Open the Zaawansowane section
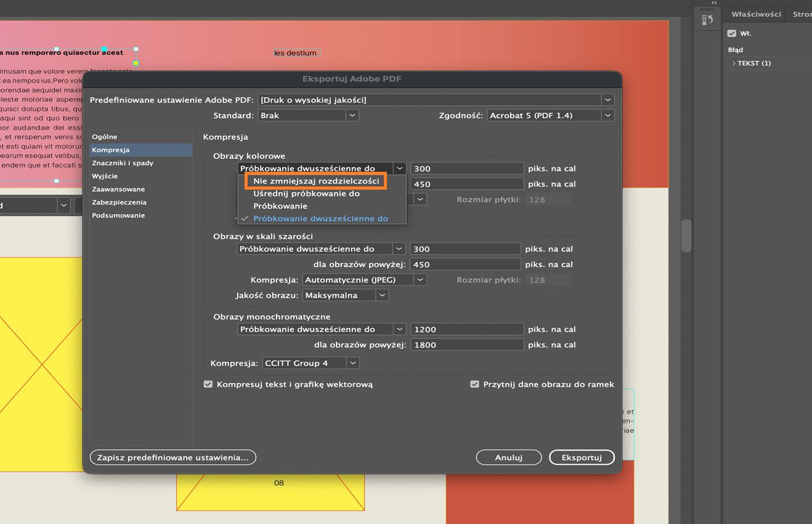812x524 pixels. click(140, 189)
